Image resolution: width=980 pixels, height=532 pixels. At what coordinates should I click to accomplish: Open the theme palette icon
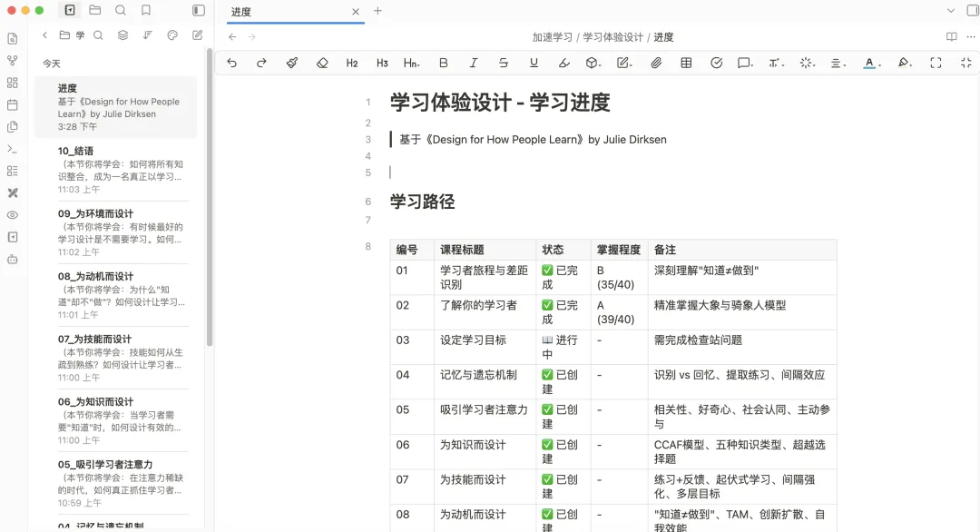pos(172,35)
